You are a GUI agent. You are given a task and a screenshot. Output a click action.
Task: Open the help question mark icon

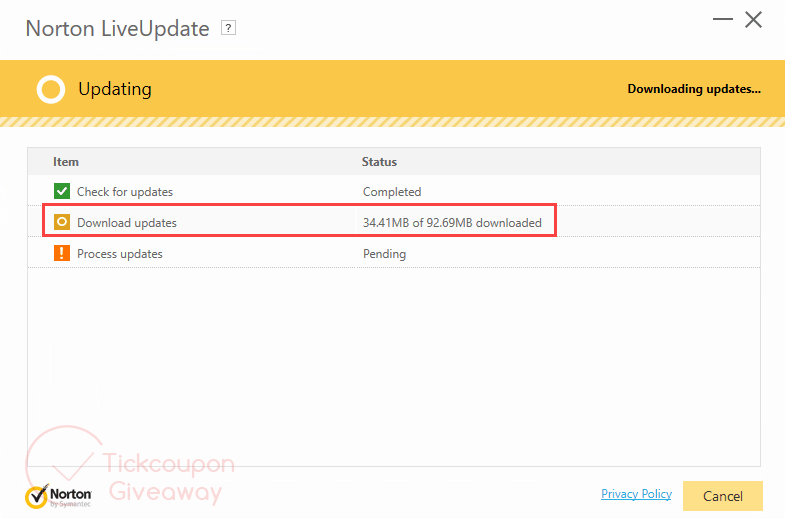coord(228,28)
